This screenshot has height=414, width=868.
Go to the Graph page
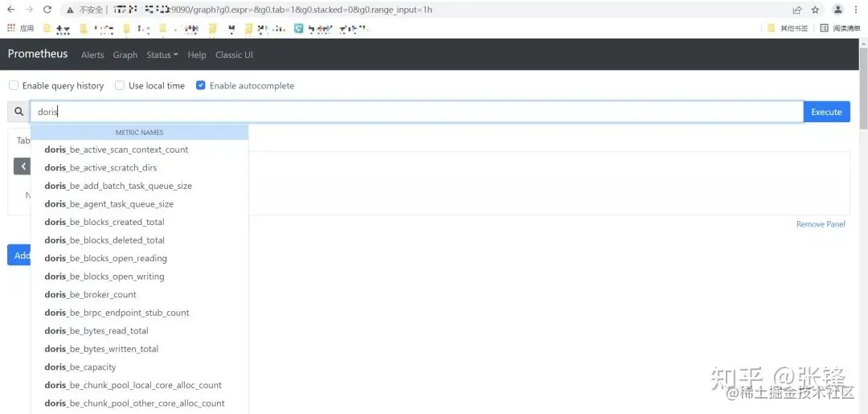(125, 55)
